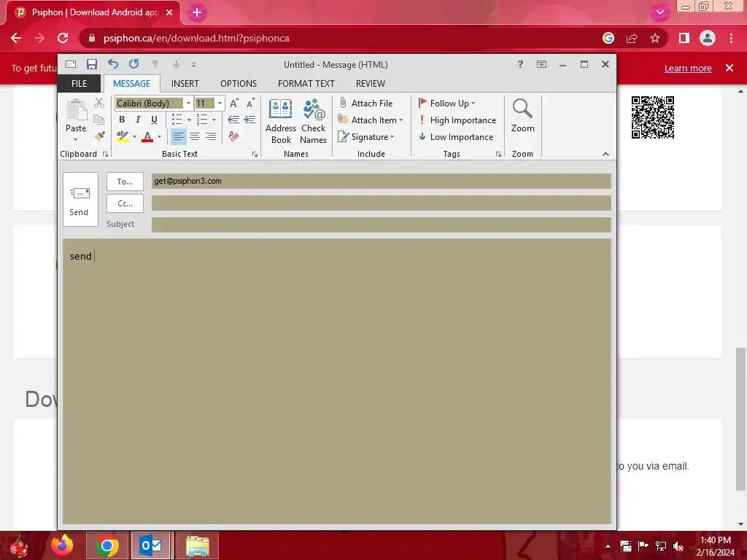Switch to the OPTIONS tab
Image resolution: width=747 pixels, height=560 pixels.
pyautogui.click(x=239, y=83)
